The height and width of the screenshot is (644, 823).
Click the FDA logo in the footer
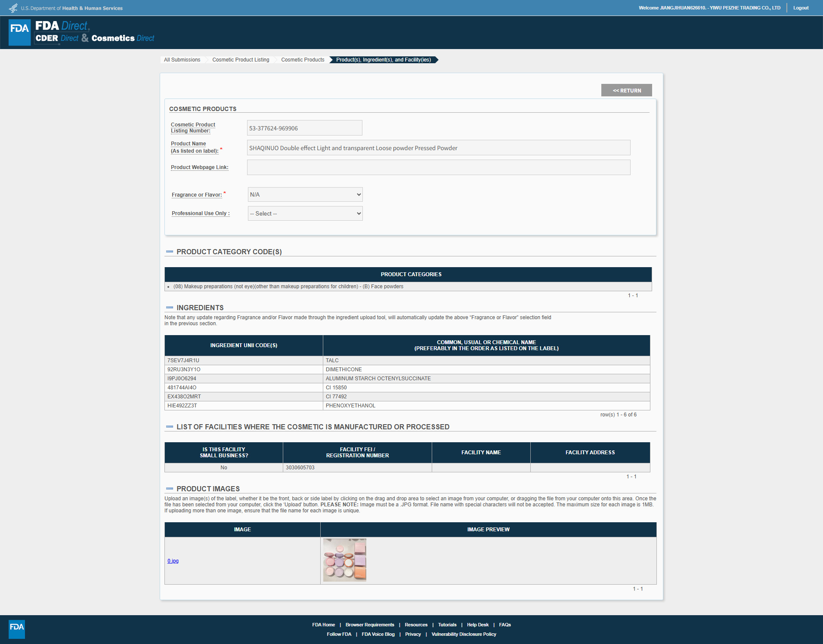[x=17, y=629]
